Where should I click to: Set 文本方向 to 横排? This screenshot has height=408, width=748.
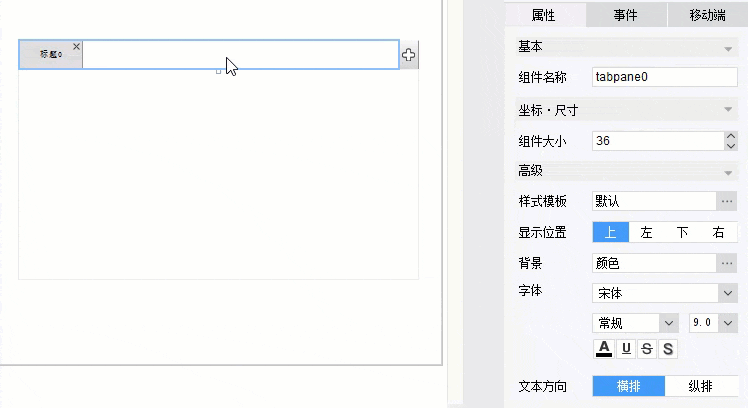[x=629, y=386]
